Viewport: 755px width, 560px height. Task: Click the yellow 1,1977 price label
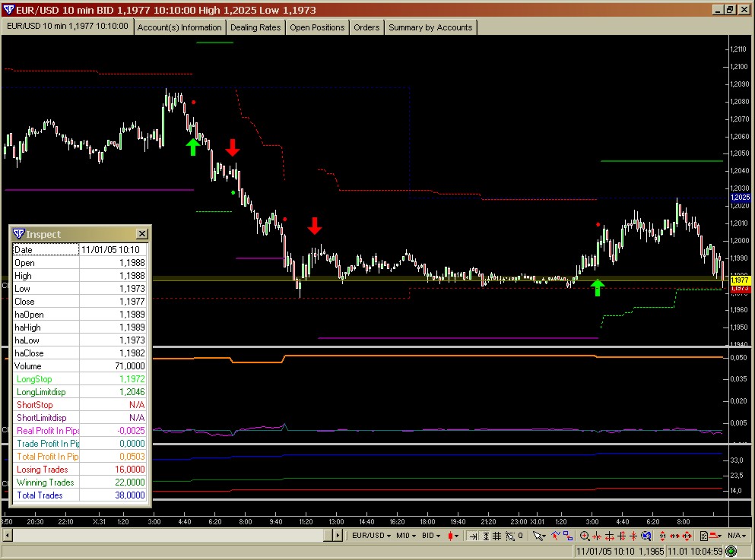click(740, 280)
